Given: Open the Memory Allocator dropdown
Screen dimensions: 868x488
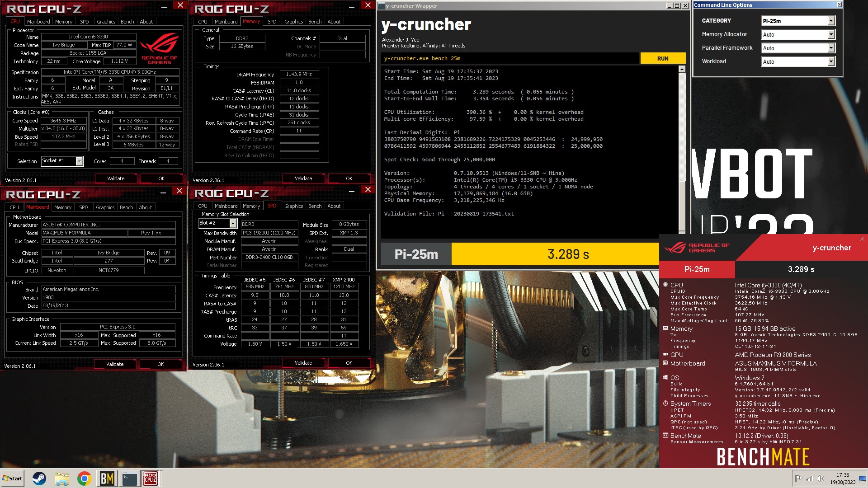Looking at the screenshot, I should click(x=831, y=34).
